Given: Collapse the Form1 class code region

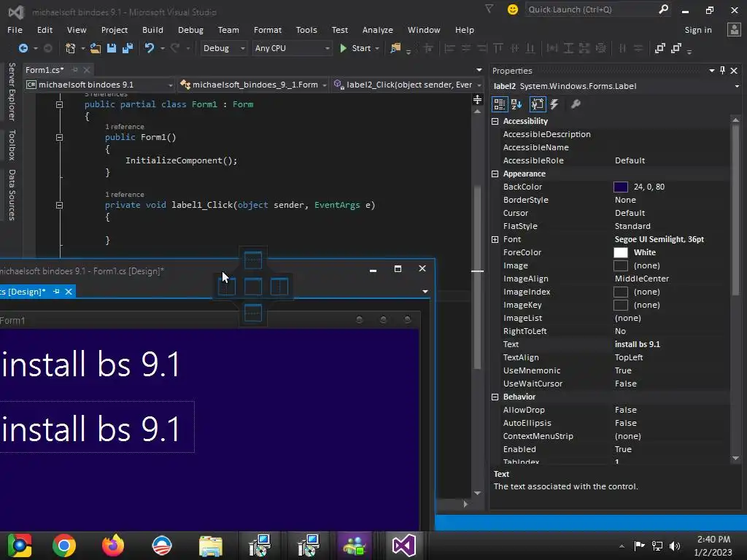Looking at the screenshot, I should click(x=59, y=104).
